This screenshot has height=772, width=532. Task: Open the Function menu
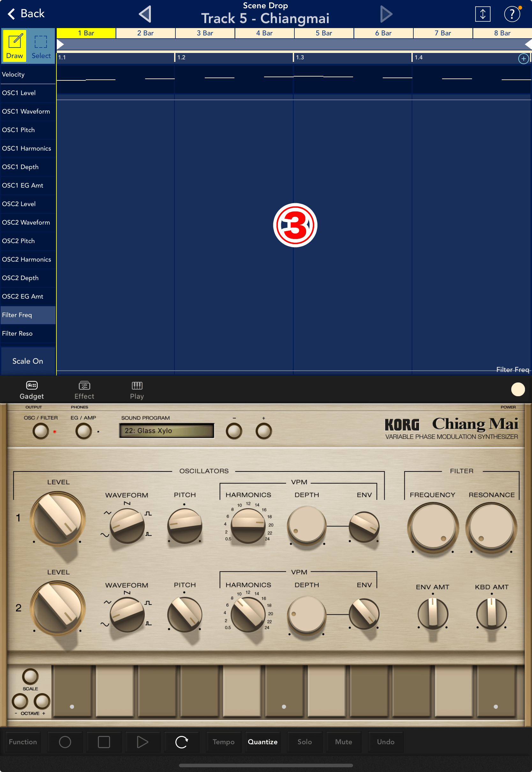[23, 742]
